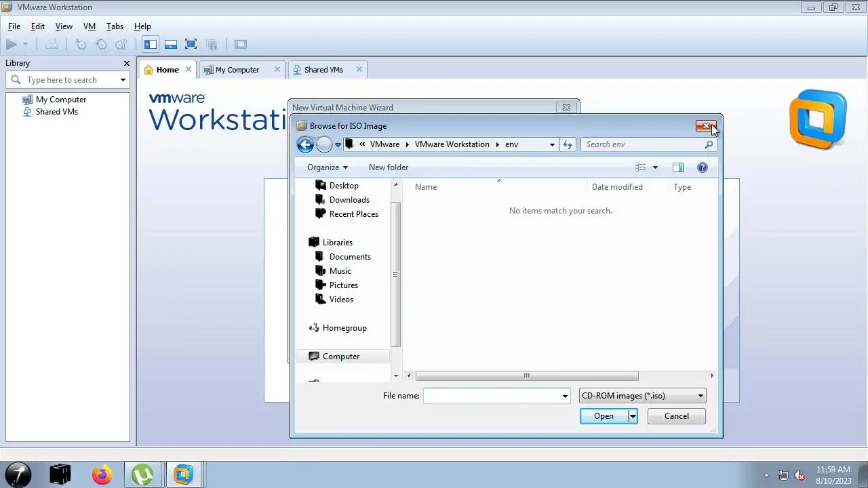The width and height of the screenshot is (868, 488).
Task: Open the Tabs menu
Action: click(x=115, y=26)
